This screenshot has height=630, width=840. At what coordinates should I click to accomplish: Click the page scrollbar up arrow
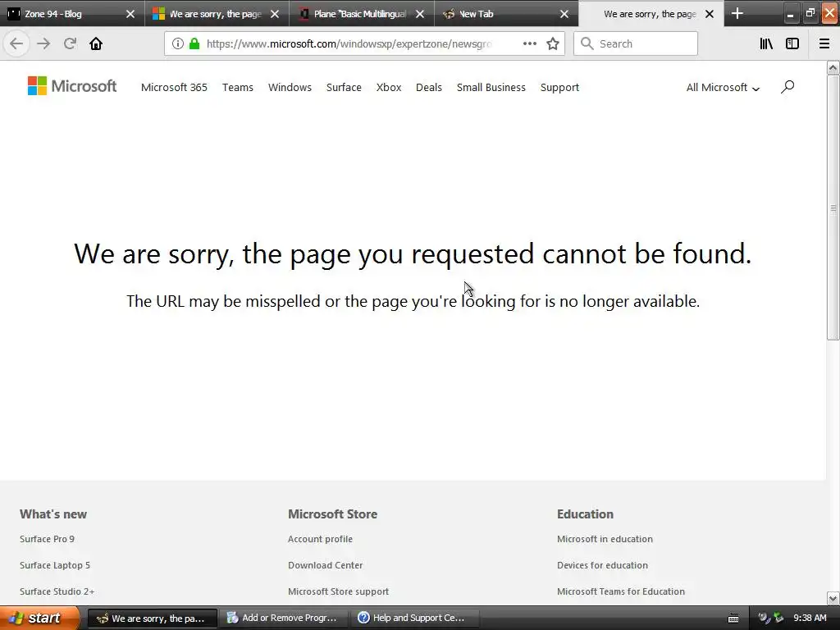pyautogui.click(x=833, y=67)
